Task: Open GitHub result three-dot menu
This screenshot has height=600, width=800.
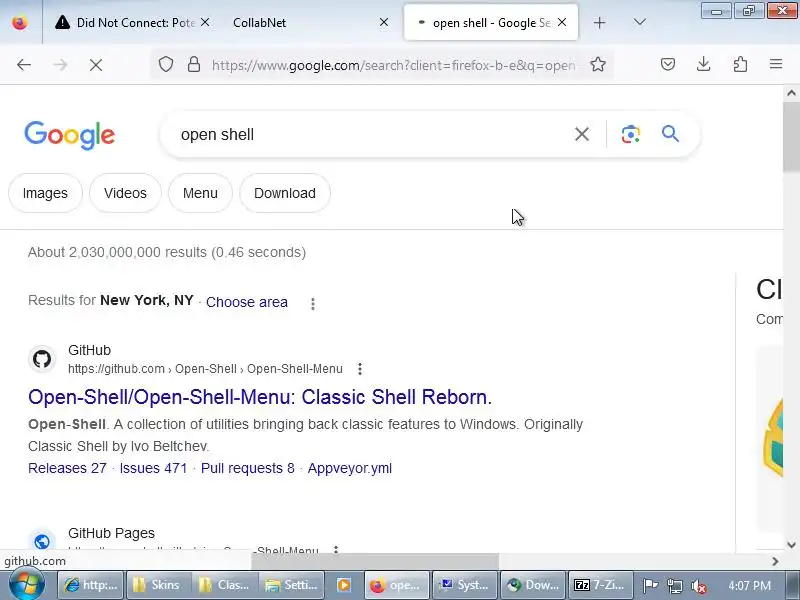Action: 360,369
